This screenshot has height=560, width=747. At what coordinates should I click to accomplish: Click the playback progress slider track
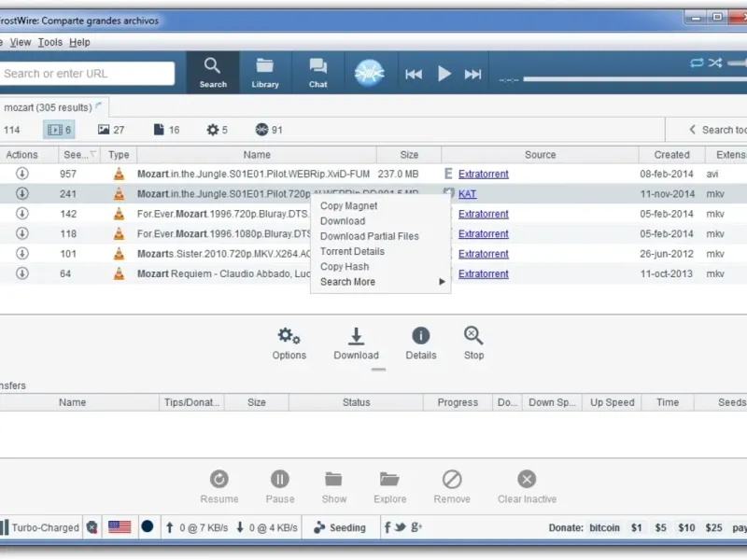[x=635, y=78]
